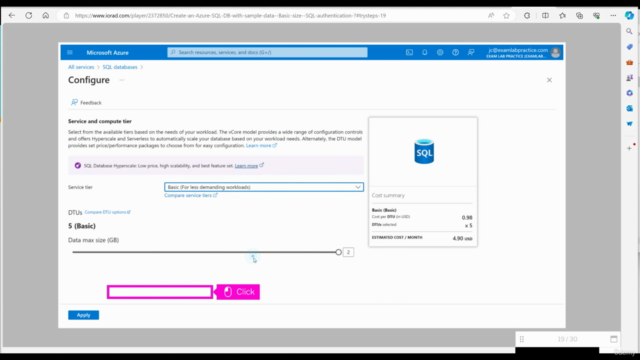This screenshot has width=640, height=360.
Task: Click the iorad URL in the address bar
Action: [x=230, y=16]
